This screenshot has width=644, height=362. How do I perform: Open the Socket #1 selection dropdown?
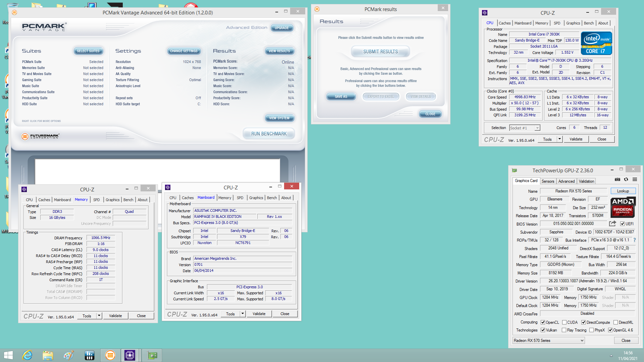pos(525,128)
